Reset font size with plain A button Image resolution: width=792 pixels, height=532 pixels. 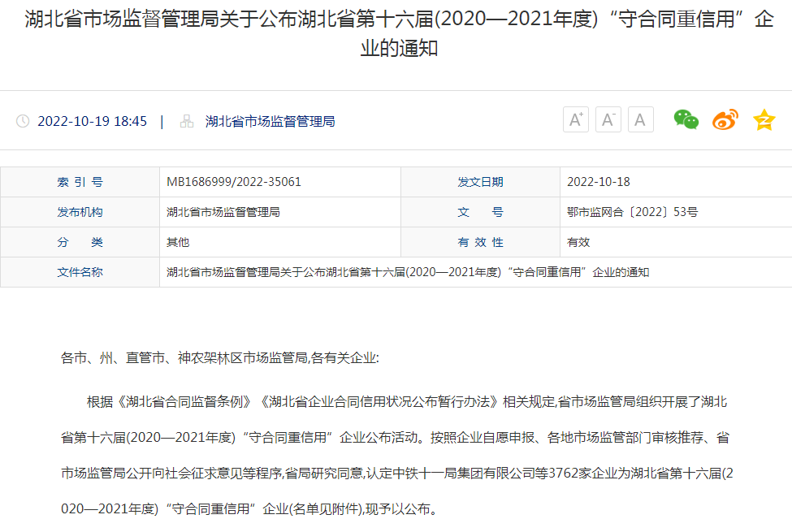click(x=640, y=119)
